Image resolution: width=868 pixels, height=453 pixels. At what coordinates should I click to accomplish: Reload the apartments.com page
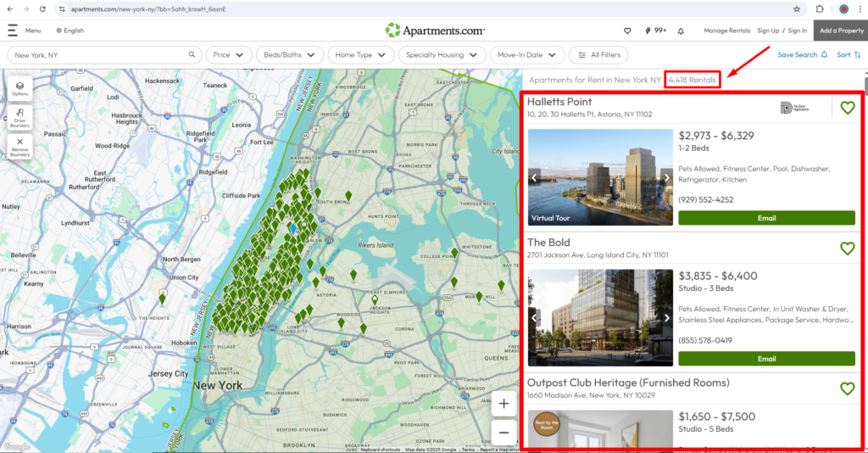pos(42,8)
